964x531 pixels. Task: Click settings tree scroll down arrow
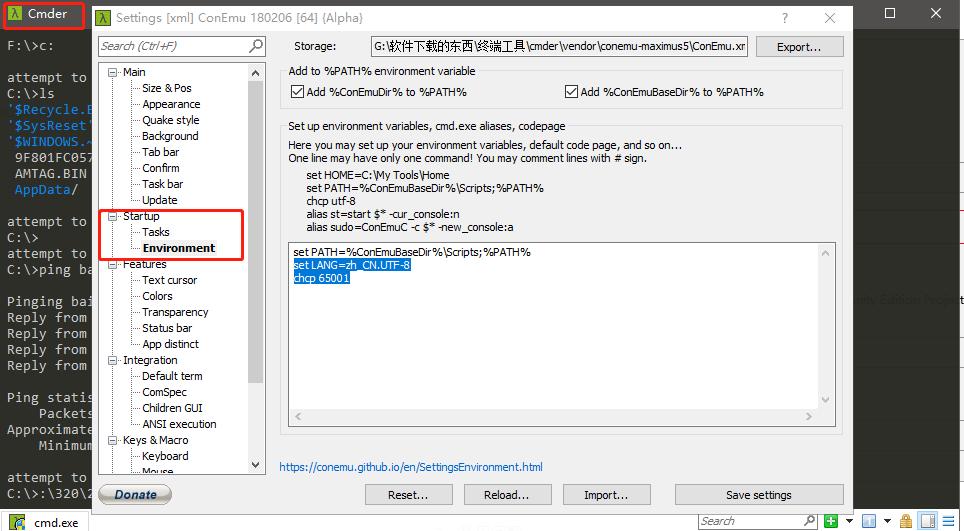[256, 465]
